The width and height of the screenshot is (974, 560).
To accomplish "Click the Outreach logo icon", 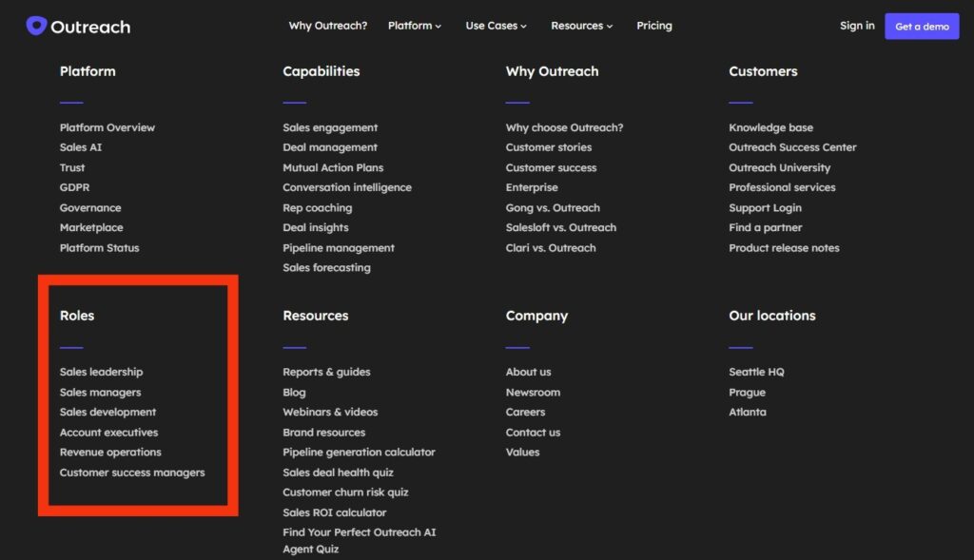I will (36, 26).
